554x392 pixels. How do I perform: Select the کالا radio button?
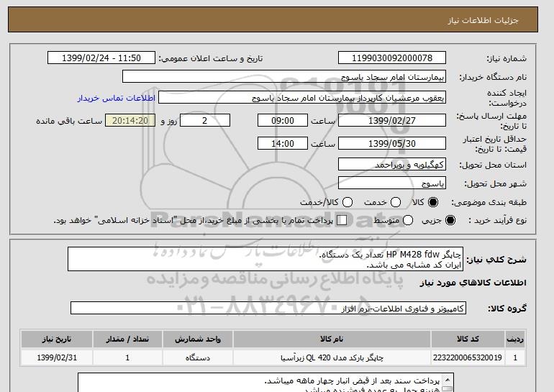433,202
